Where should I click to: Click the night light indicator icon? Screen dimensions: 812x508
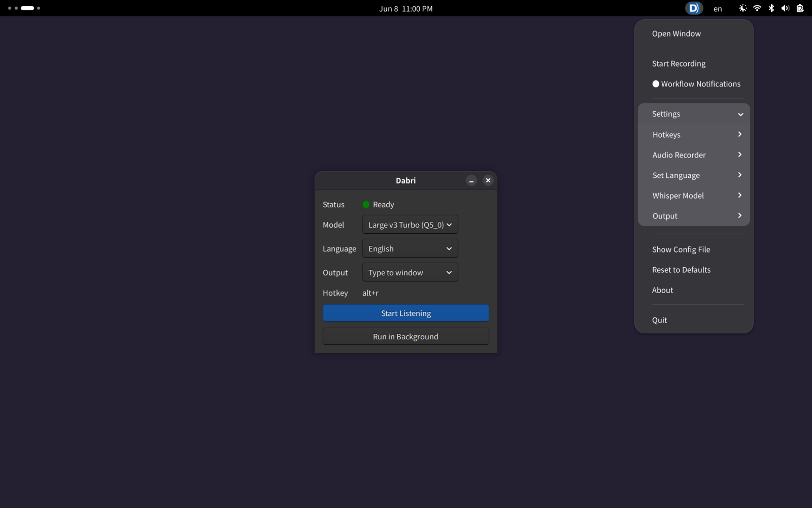tap(743, 8)
